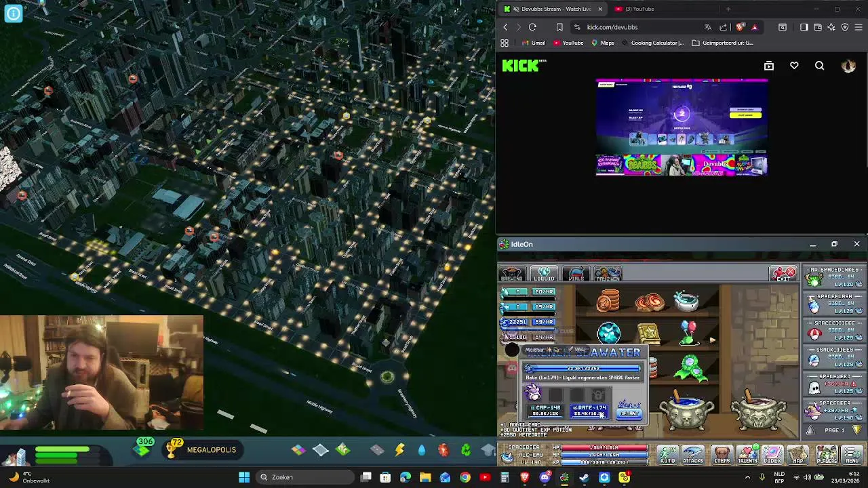Switch to the Liquid tab in IdleOn
The height and width of the screenshot is (488, 868).
[x=543, y=274]
